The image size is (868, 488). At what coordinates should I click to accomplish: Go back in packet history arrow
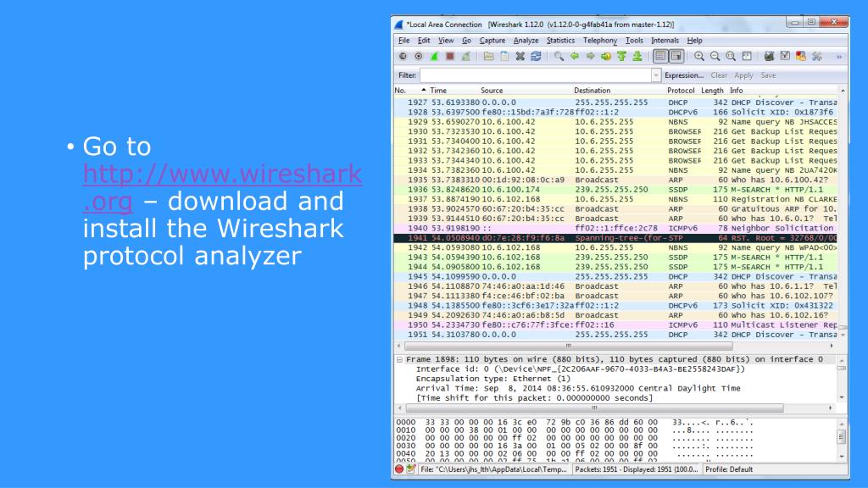point(575,57)
